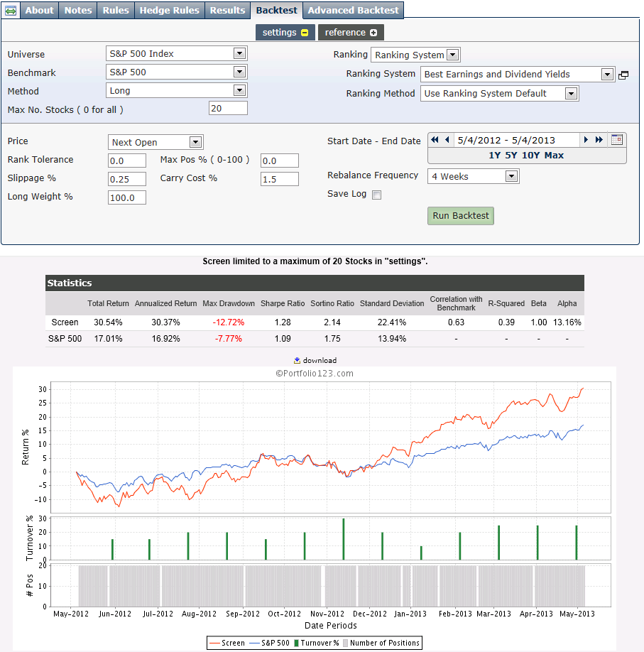
Task: Expand the reference panel with the plus icon
Action: pos(373,32)
